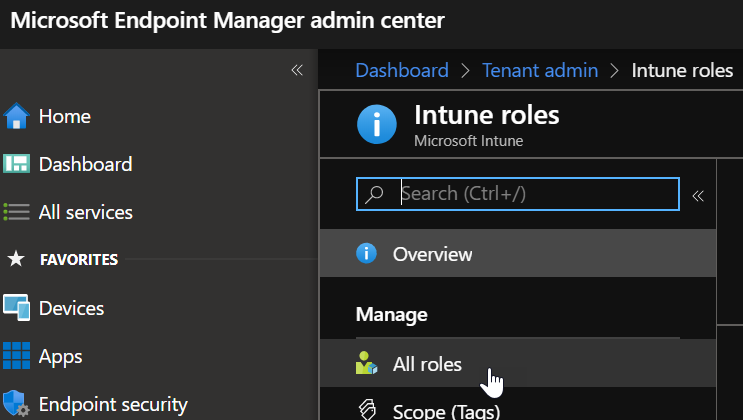Click the magnifier icon in search box
This screenshot has height=420, width=743.
375,194
